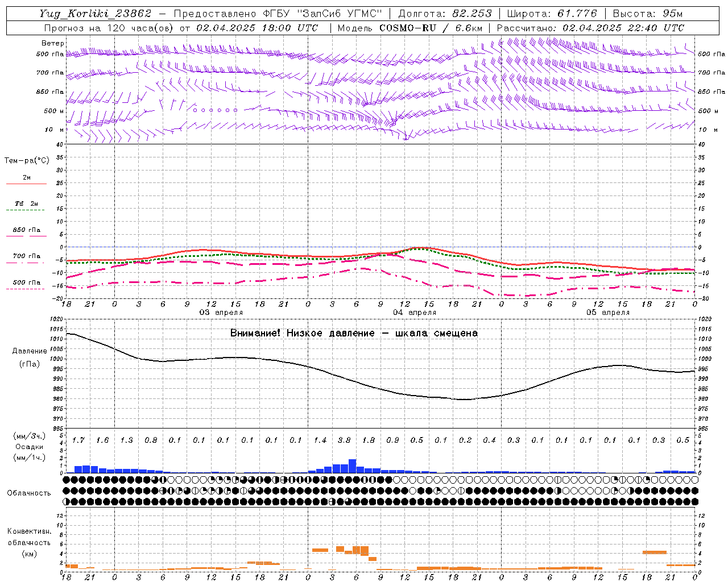The image size is (728, 582).
Task: Click the 1.3 precipitation value
Action: pos(126,440)
